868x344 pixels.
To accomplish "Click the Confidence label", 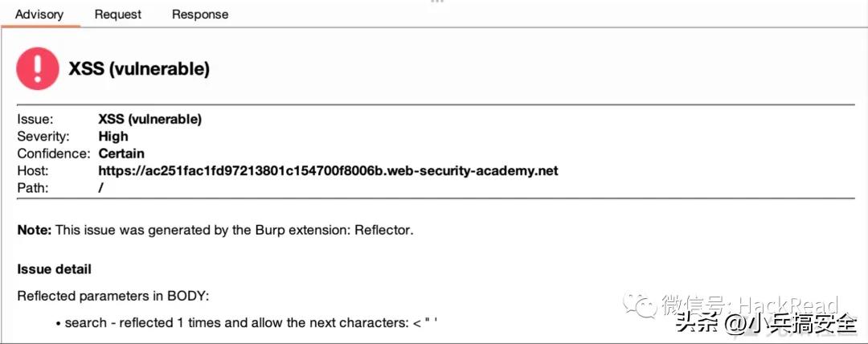I will (53, 154).
